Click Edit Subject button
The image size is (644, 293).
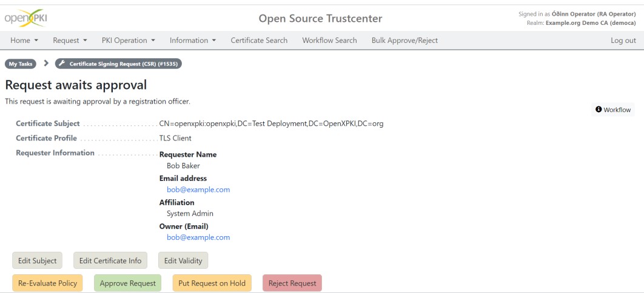coord(38,261)
